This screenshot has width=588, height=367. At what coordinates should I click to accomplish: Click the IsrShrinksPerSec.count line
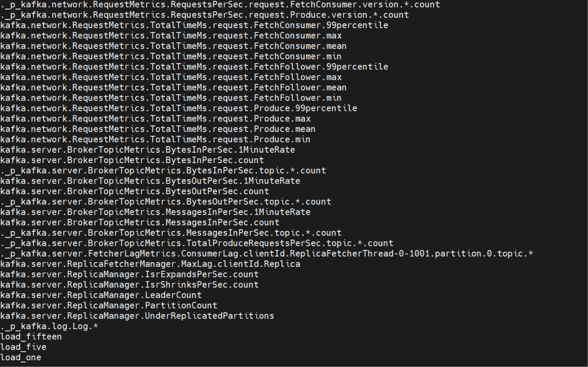(129, 285)
